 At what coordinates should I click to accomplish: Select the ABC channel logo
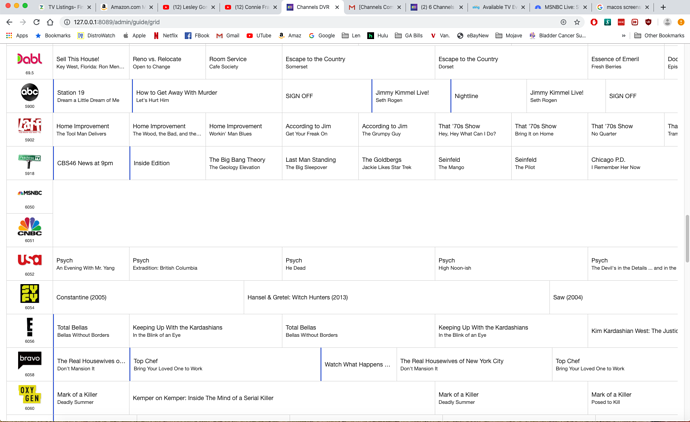pyautogui.click(x=29, y=93)
